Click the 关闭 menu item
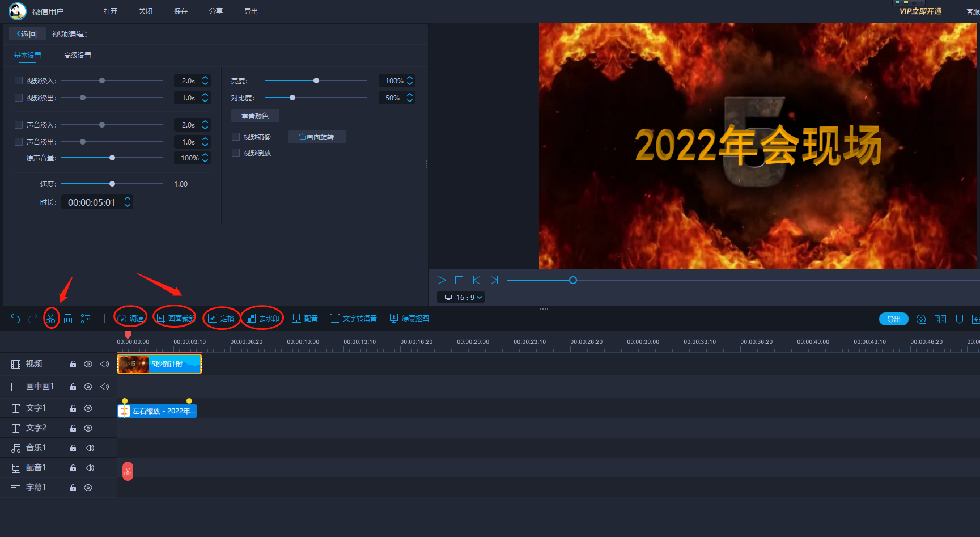Image resolution: width=980 pixels, height=537 pixels. pos(146,11)
